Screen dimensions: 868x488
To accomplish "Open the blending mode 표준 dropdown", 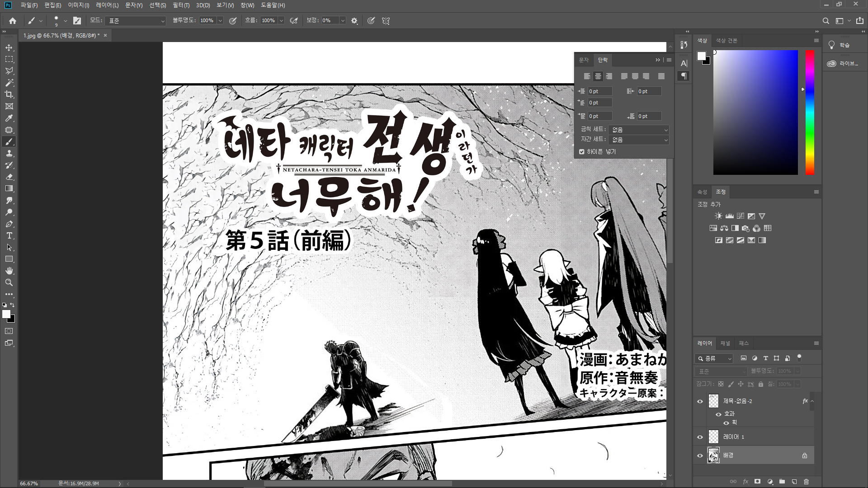I will [136, 21].
